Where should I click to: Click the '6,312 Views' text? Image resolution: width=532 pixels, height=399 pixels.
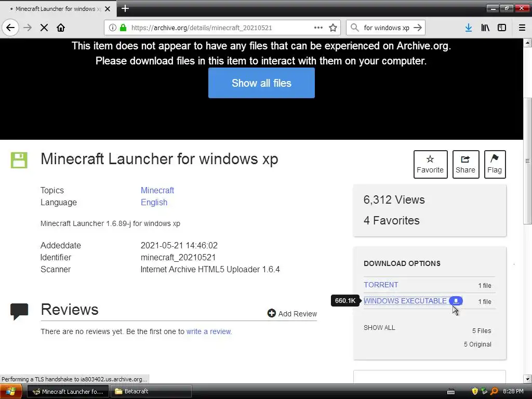pyautogui.click(x=394, y=200)
